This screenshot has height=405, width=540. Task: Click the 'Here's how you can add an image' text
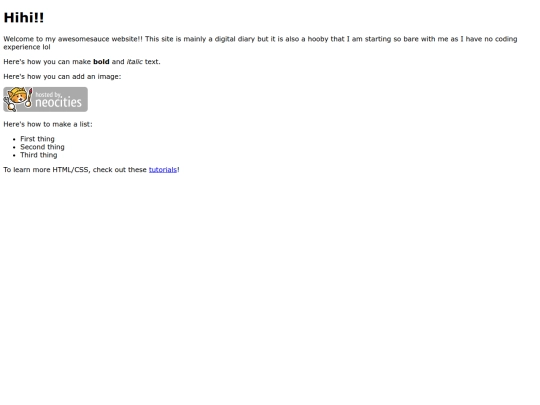click(62, 76)
